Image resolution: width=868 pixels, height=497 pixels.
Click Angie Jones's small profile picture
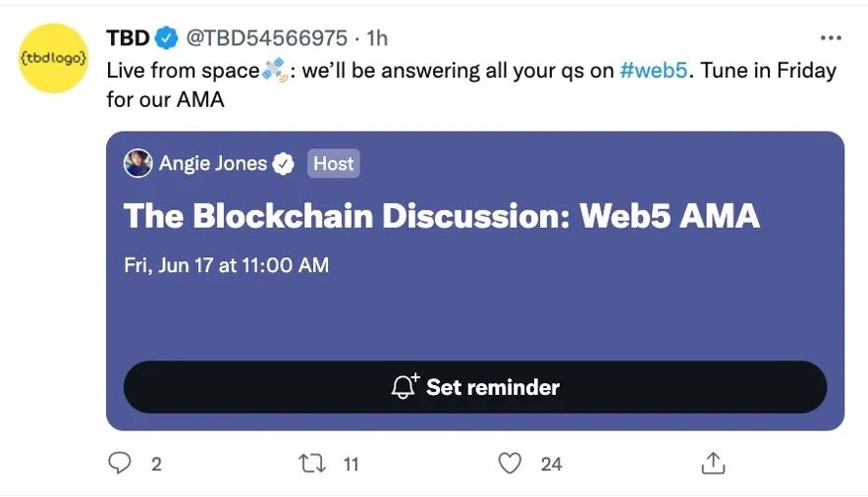point(137,163)
